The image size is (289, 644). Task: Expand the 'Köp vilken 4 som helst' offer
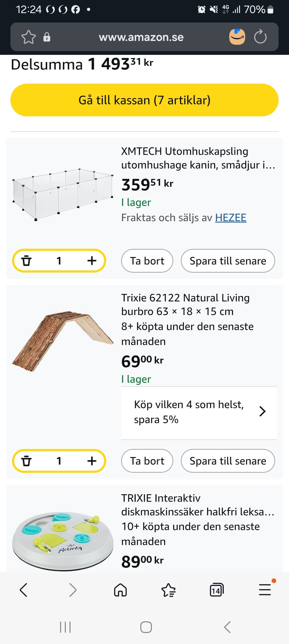[199, 412]
